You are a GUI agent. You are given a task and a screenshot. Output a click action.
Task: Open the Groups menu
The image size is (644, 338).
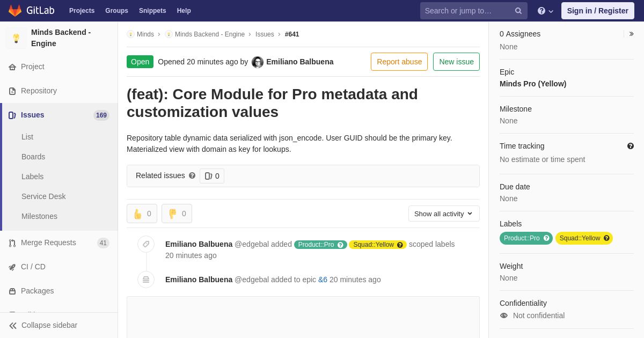pyautogui.click(x=116, y=11)
